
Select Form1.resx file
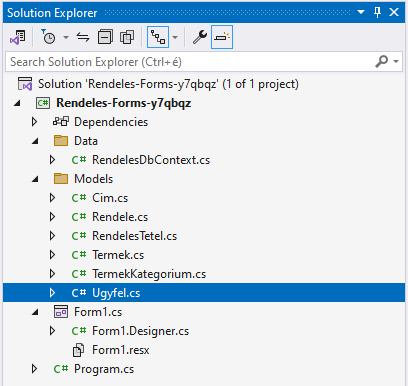(x=121, y=350)
